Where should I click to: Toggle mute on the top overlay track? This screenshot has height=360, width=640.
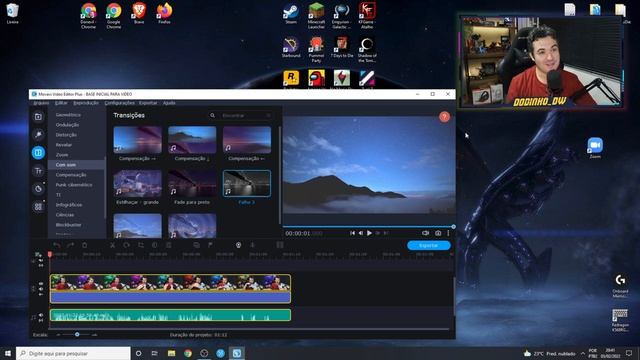coord(41,260)
